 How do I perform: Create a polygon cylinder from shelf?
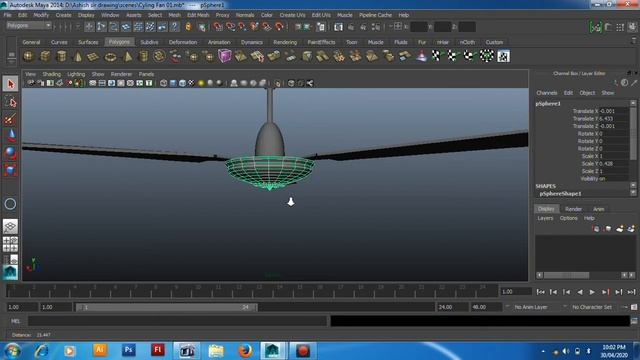(x=61, y=56)
